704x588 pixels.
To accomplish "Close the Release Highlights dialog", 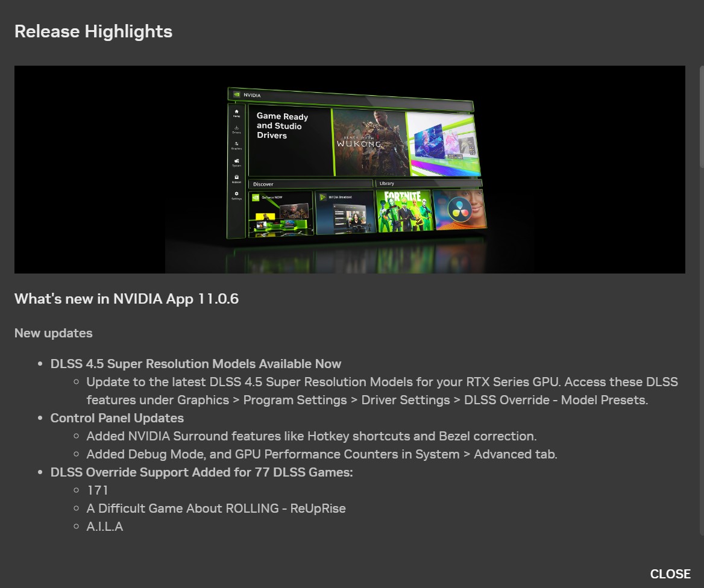I will [670, 574].
